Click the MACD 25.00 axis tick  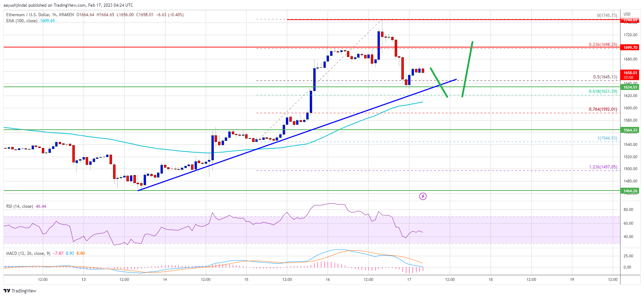(x=628, y=256)
